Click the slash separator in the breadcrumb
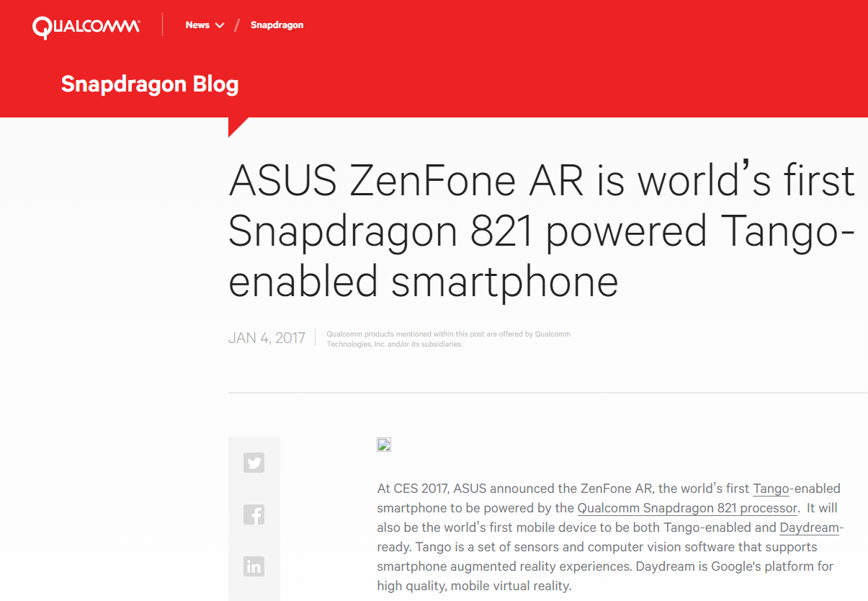Image resolution: width=868 pixels, height=601 pixels. [x=236, y=25]
